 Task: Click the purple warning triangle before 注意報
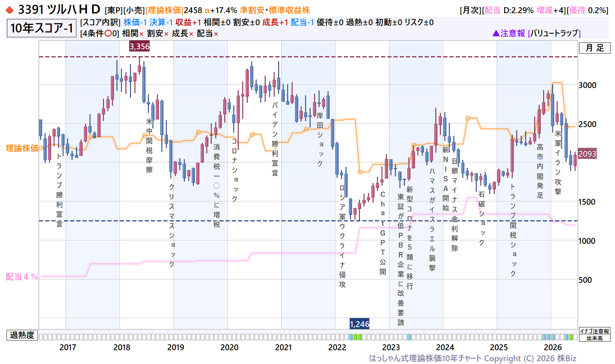click(496, 33)
